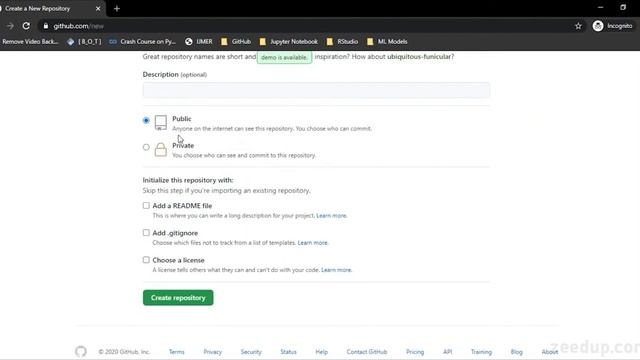Open the UMER bookmark
Image resolution: width=640 pixels, height=360 pixels.
coord(199,42)
